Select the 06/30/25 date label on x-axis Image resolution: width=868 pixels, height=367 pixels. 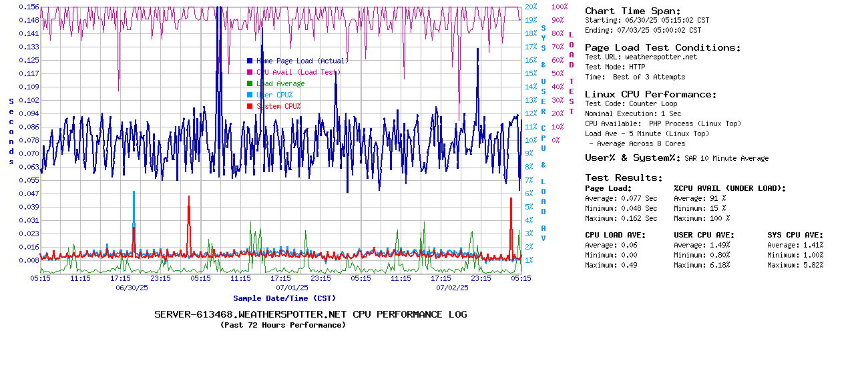pos(132,288)
